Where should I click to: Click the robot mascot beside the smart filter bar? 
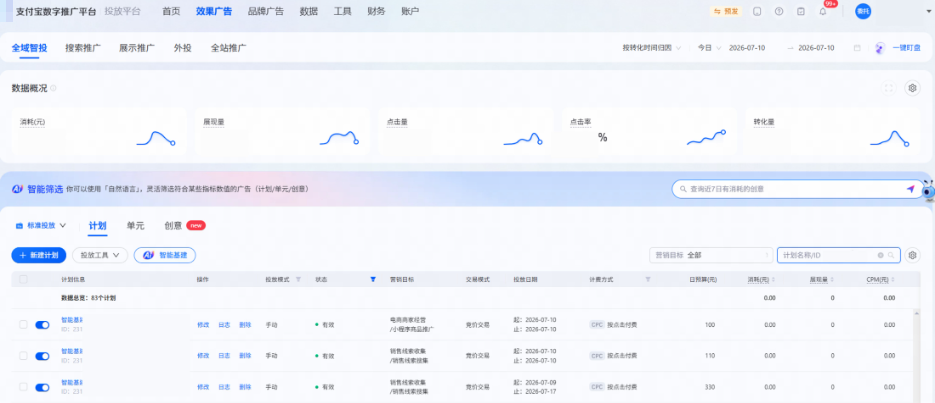(x=927, y=191)
